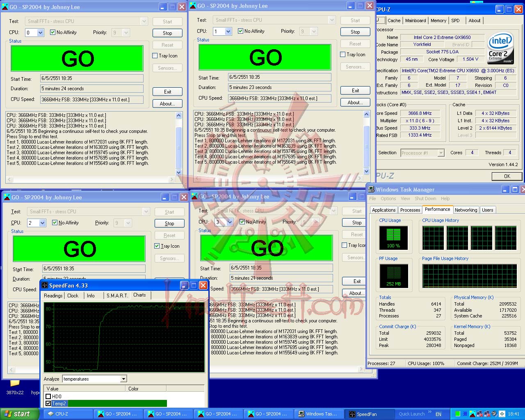The image size is (525, 420).
Task: Switch to the Mainboard tab in CPU-Z
Action: (415, 21)
